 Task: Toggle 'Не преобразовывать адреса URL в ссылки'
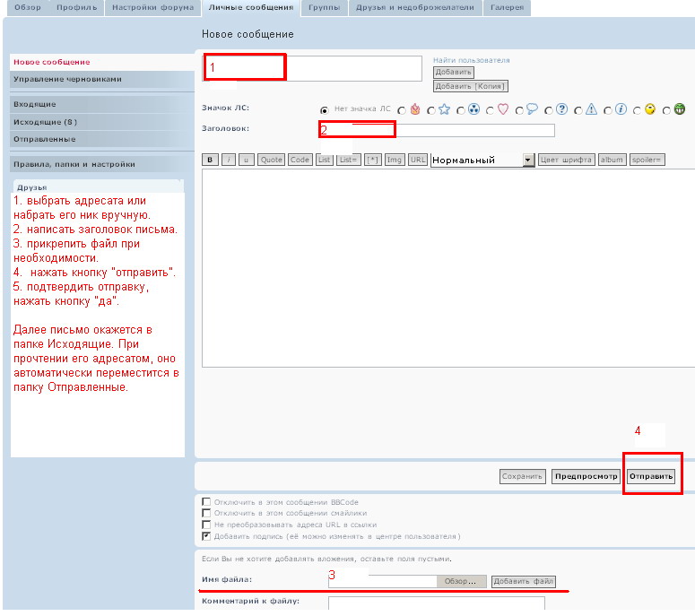tap(207, 525)
